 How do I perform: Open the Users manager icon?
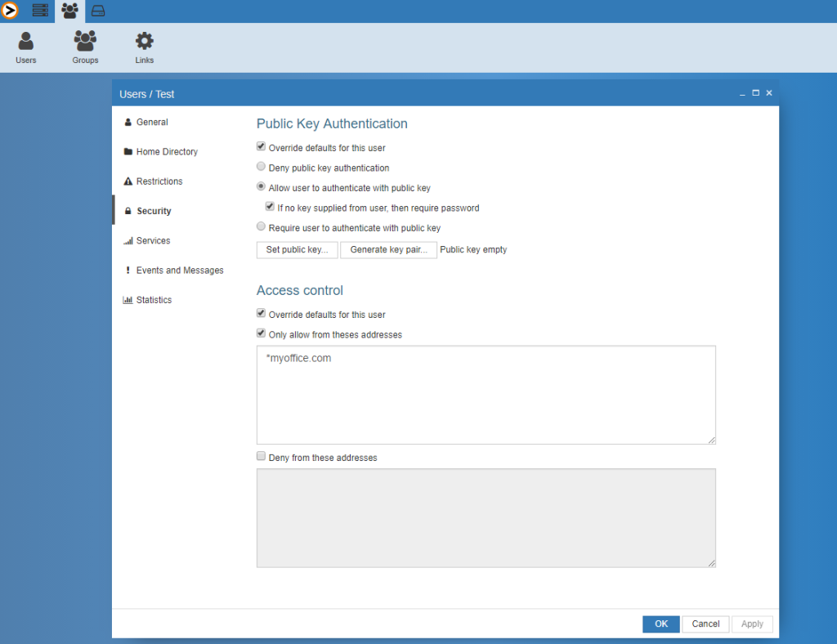click(x=25, y=47)
